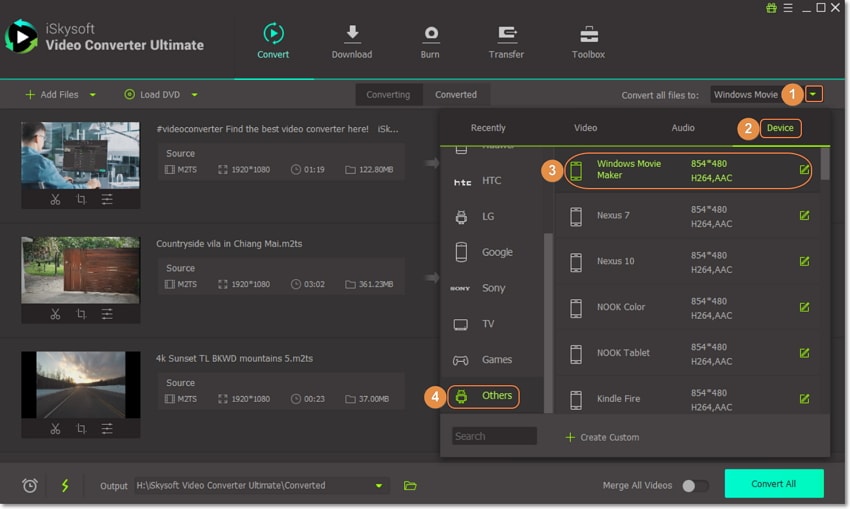Click Convert All button
The width and height of the screenshot is (850, 509).
pyautogui.click(x=774, y=484)
